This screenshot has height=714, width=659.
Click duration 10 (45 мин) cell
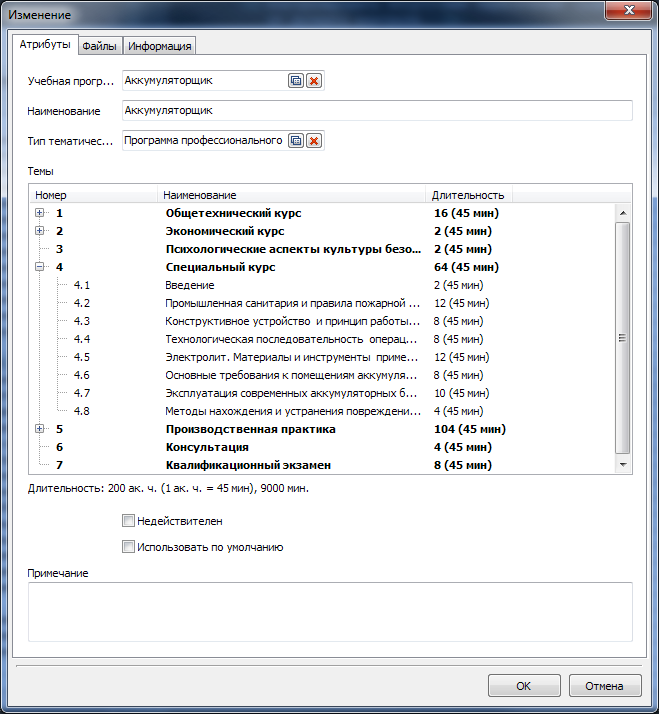[x=462, y=393]
